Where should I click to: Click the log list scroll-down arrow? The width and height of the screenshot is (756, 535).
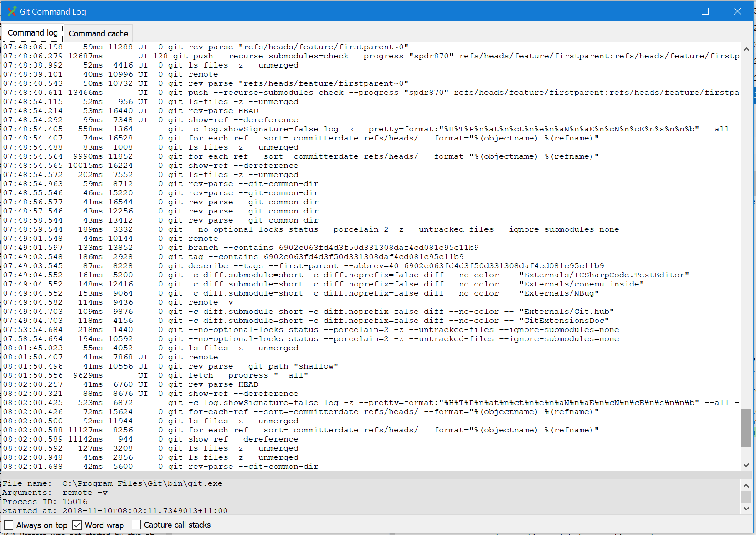[746, 466]
